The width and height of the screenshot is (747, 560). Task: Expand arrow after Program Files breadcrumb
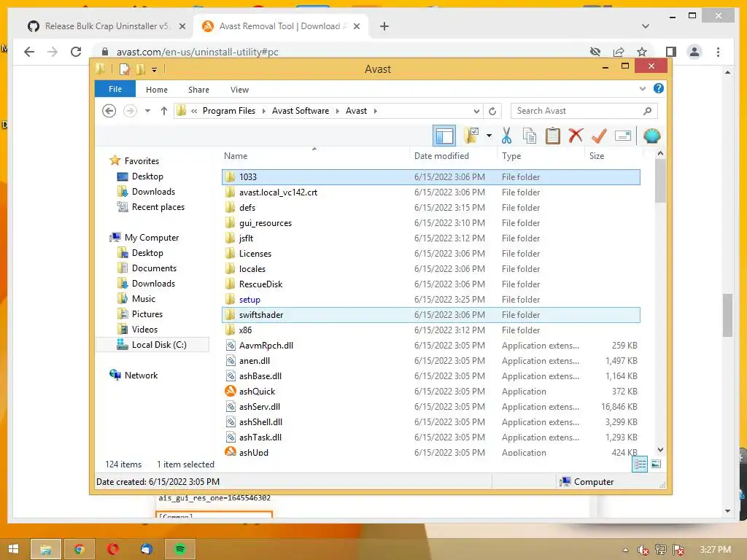tap(264, 111)
